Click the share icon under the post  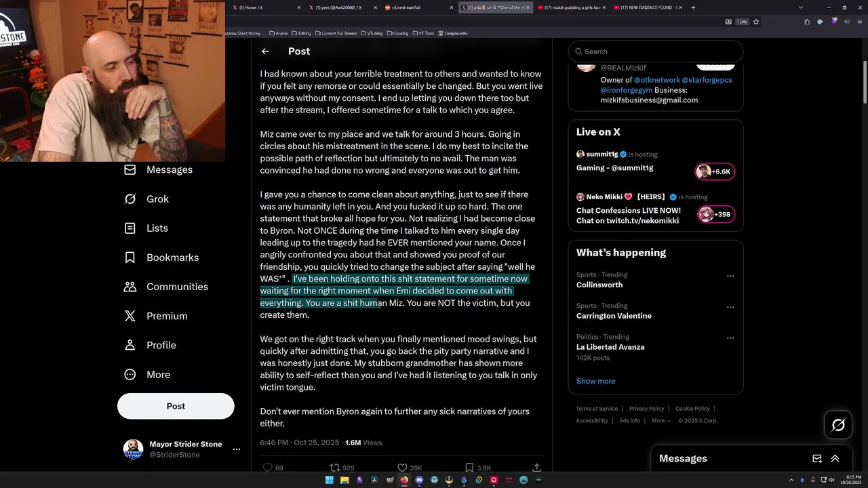click(536, 468)
